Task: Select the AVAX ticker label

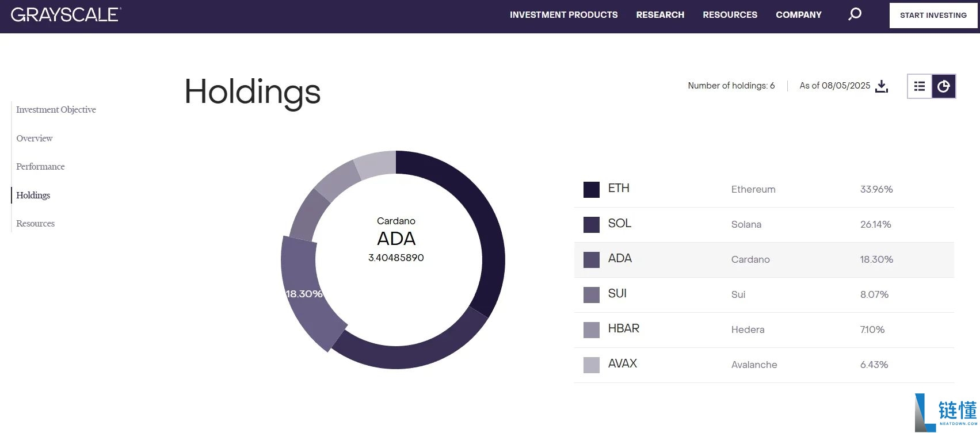Action: pyautogui.click(x=623, y=363)
